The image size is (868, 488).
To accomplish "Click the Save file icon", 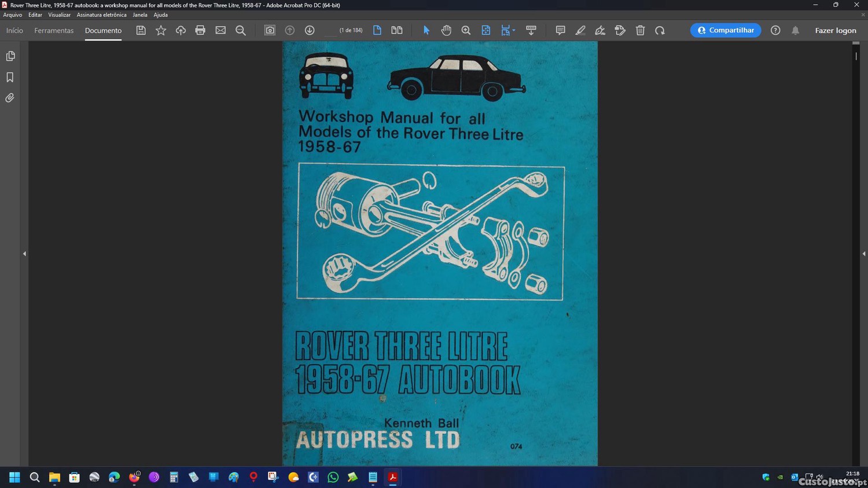I will [x=141, y=30].
